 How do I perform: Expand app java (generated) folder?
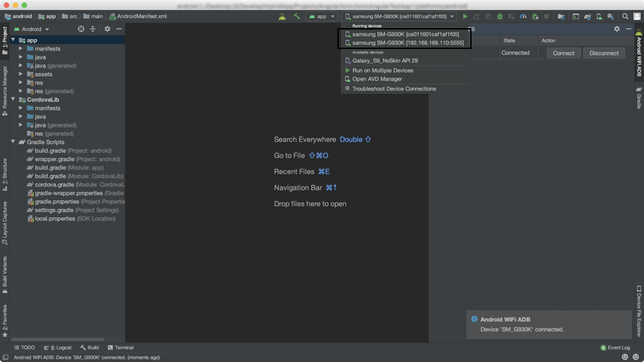[21, 65]
